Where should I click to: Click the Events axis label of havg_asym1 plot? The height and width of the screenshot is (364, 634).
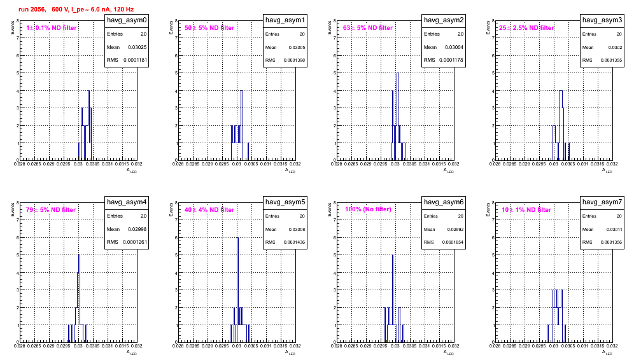171,27
